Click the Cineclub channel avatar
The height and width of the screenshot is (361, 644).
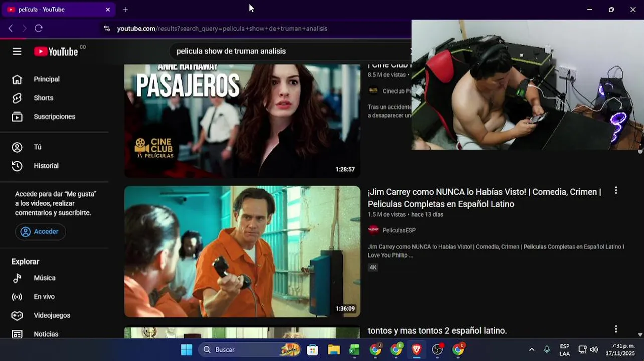coord(373,91)
